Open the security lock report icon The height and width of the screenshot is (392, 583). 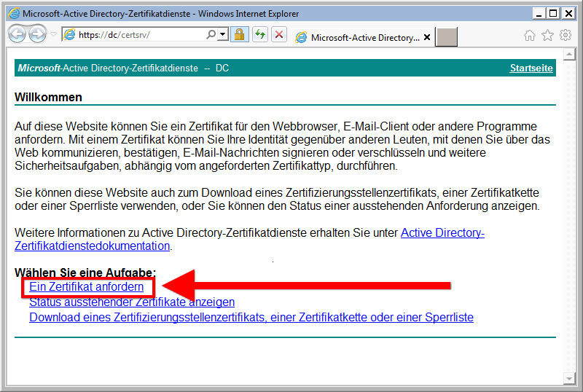pos(238,35)
